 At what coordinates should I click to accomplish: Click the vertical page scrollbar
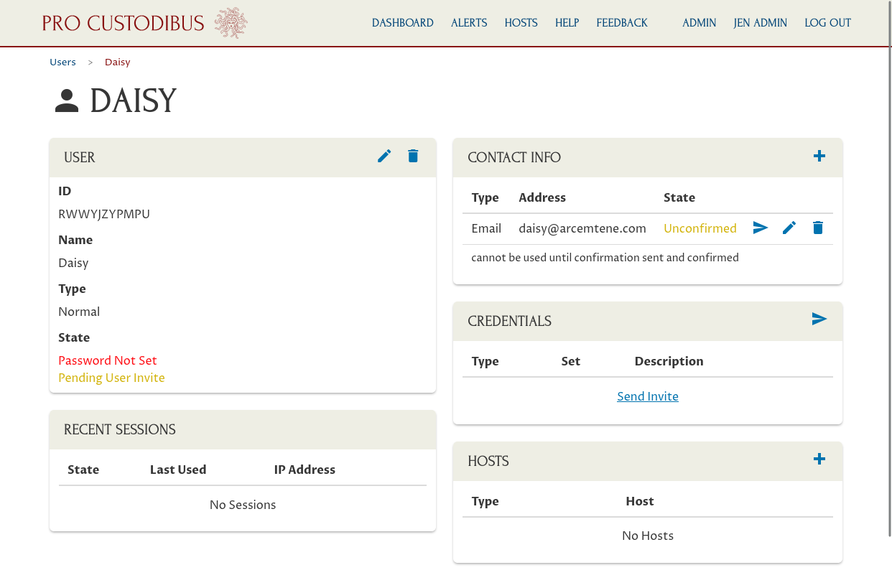[890, 268]
